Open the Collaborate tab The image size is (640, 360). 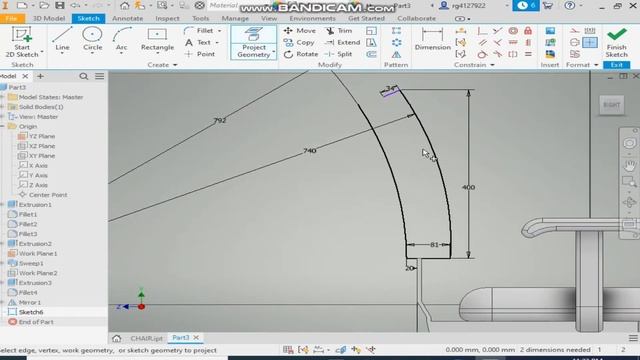416,18
